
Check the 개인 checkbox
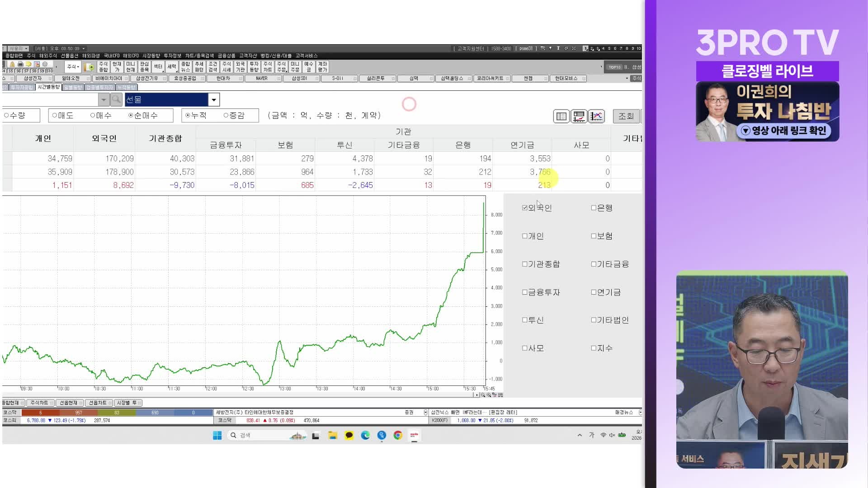pyautogui.click(x=524, y=236)
